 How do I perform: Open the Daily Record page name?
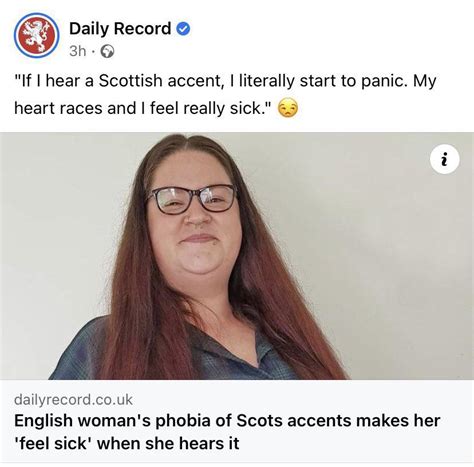(120, 29)
